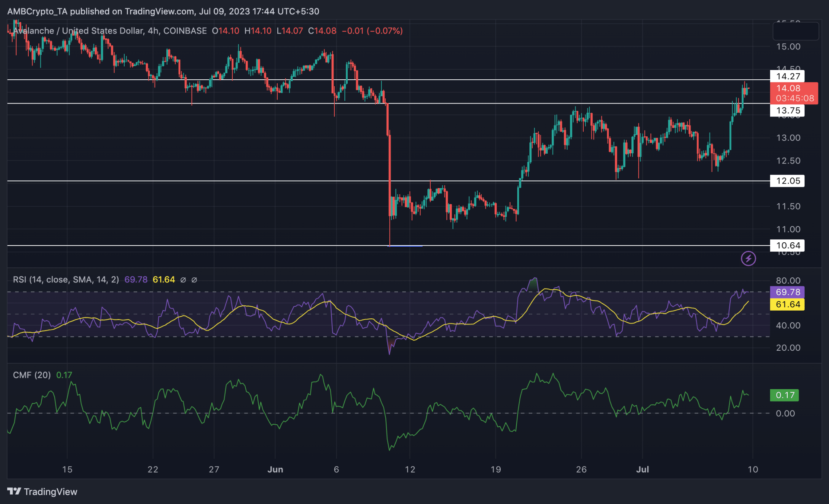Viewport: 829px width, 504px height.
Task: Click first ∅ symbol in RSI legend
Action: point(183,280)
